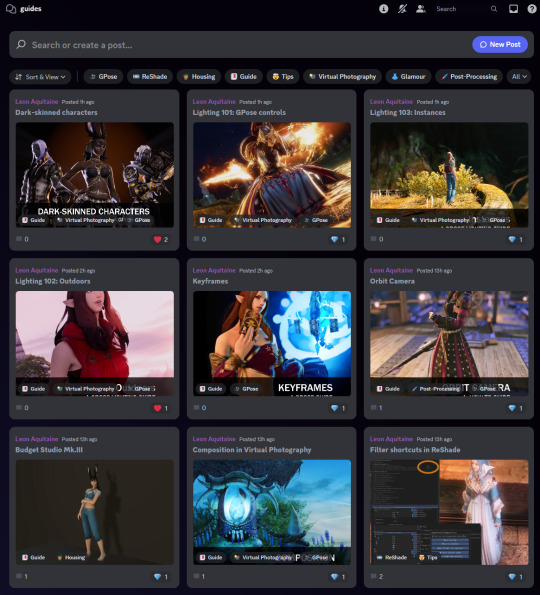Screen dimensions: 540x595
Task: Filter posts by Tips tag
Action: click(x=283, y=77)
